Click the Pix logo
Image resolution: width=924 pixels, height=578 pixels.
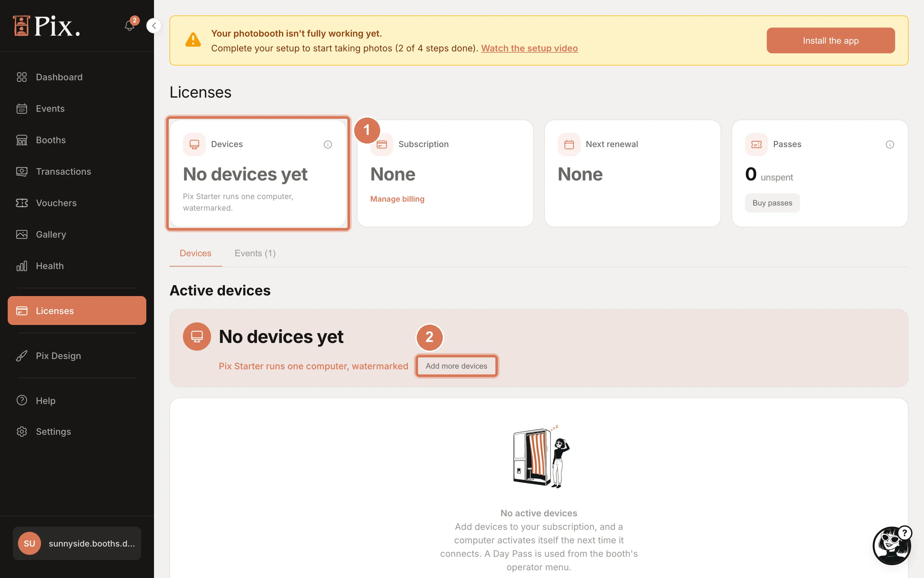click(x=47, y=26)
